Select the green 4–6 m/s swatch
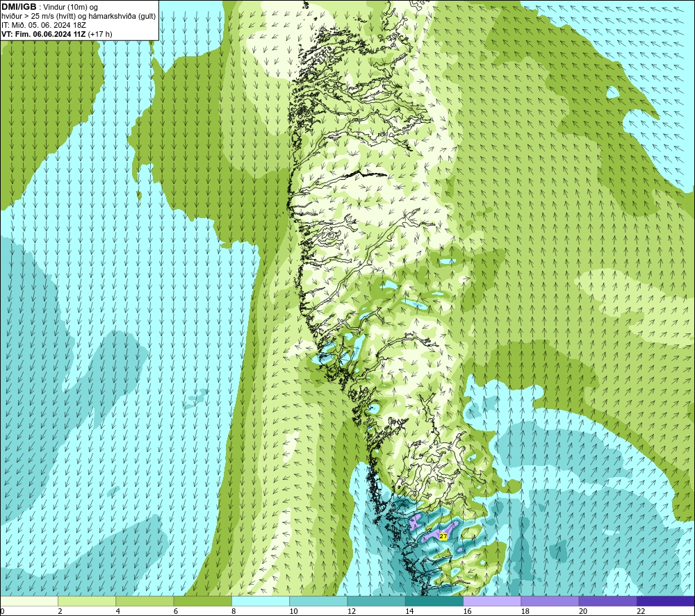Screen dimensions: 695x616 (x=145, y=601)
